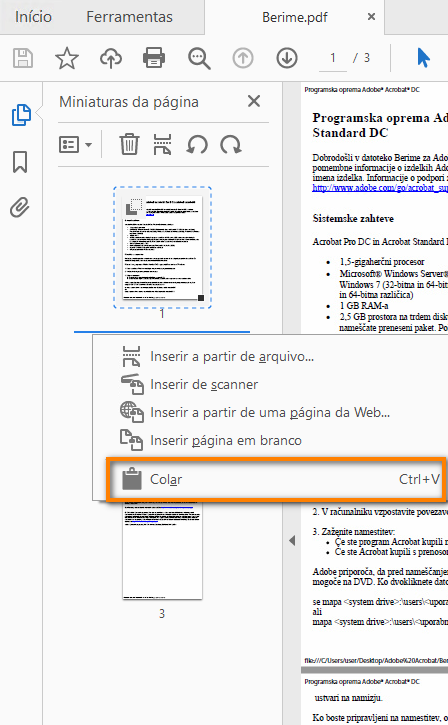Click the page number field
This screenshot has height=725, width=448.
[x=333, y=58]
